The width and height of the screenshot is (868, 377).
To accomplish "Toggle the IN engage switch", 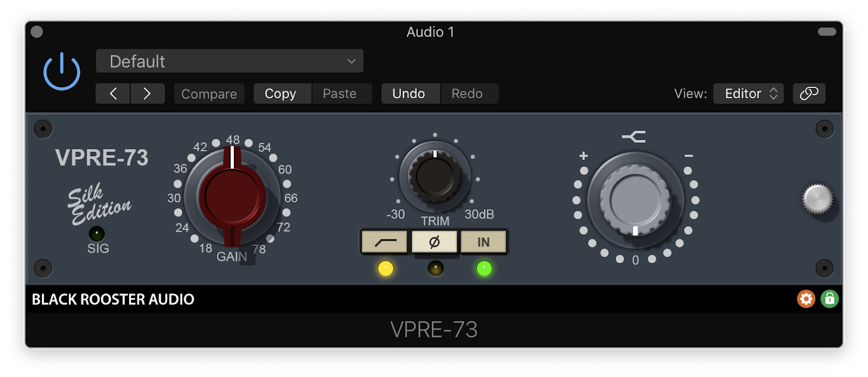I will click(483, 242).
